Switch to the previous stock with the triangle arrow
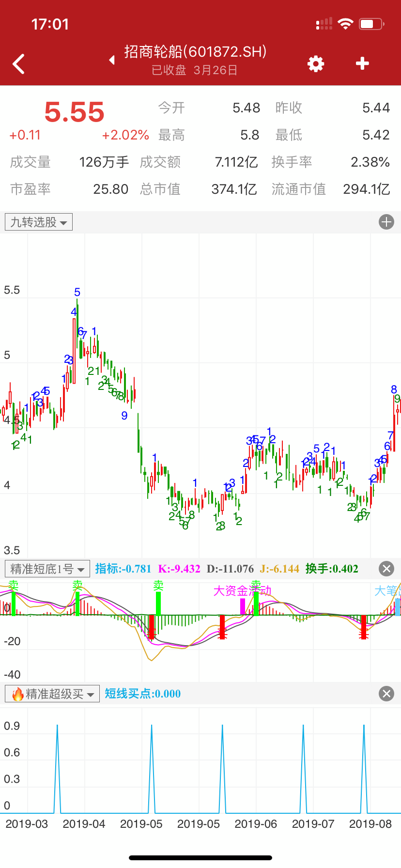The width and height of the screenshot is (401, 868). [x=112, y=60]
